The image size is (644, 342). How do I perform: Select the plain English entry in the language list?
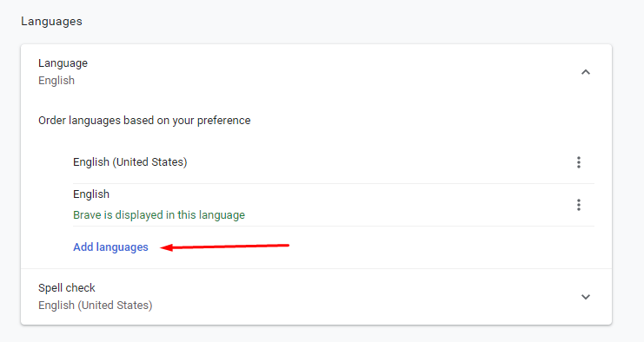click(x=91, y=194)
